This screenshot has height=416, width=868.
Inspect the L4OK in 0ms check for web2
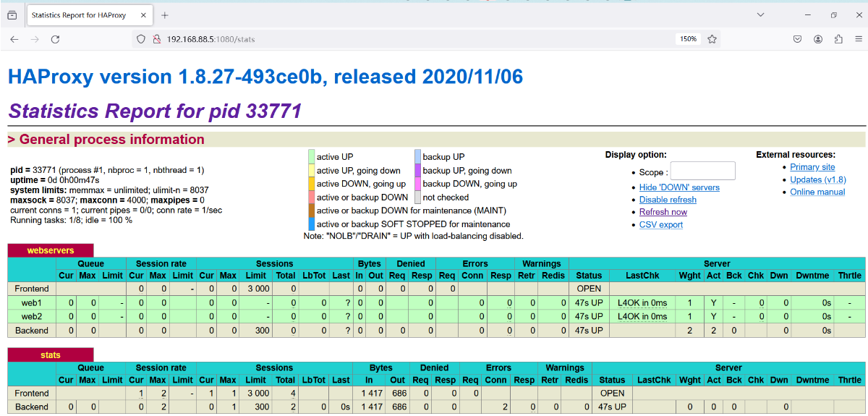tap(642, 316)
